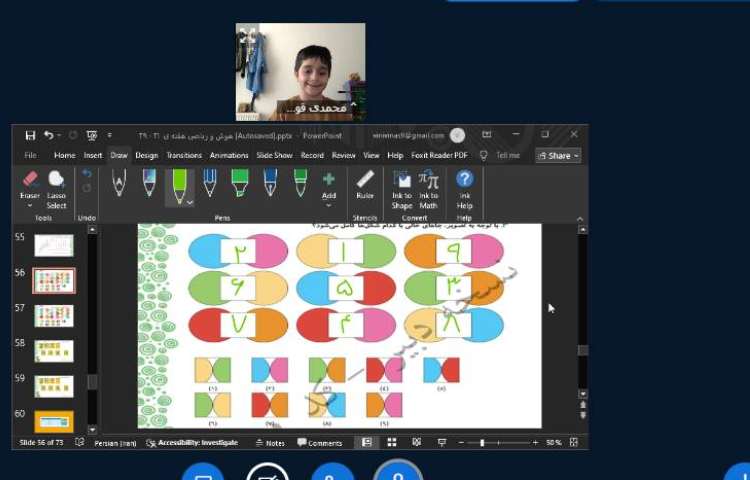Click the Persian (Iran) language indicator
Viewport: 750px width, 480px height.
tap(115, 443)
